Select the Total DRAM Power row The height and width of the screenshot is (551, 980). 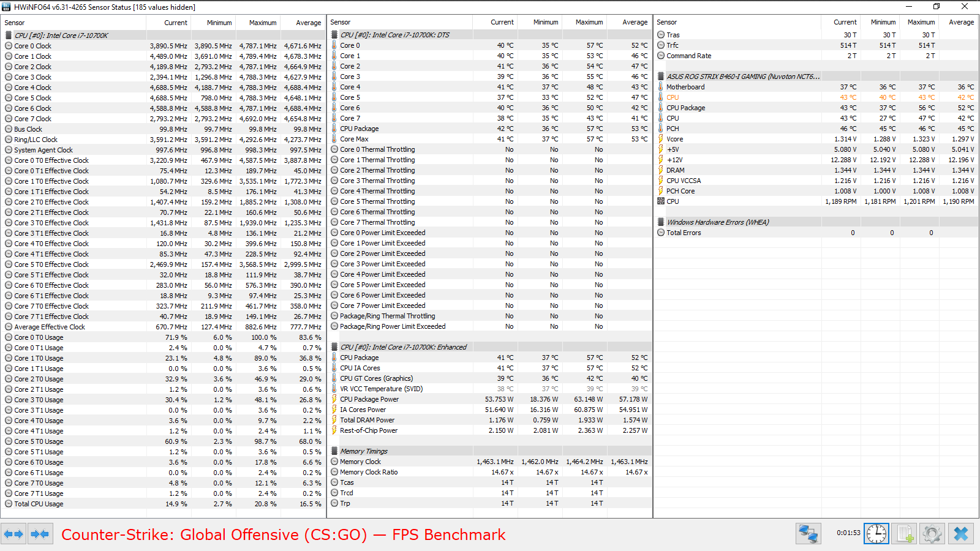tap(490, 420)
